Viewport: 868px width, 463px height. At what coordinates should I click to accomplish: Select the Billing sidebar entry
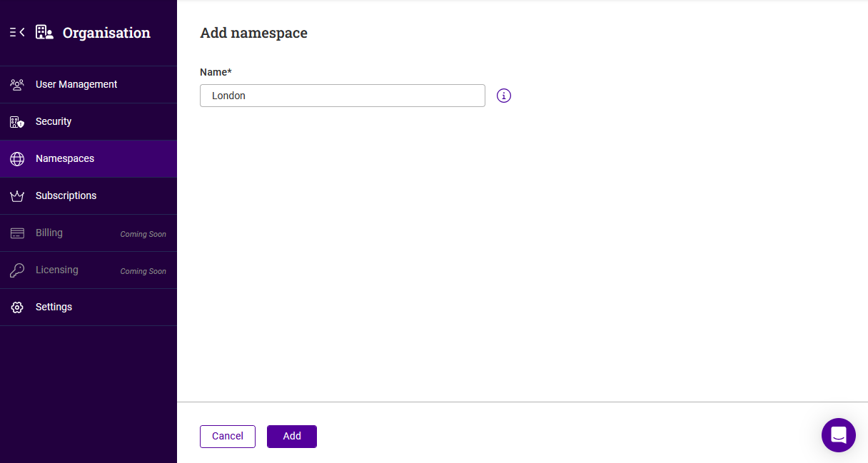(89, 233)
